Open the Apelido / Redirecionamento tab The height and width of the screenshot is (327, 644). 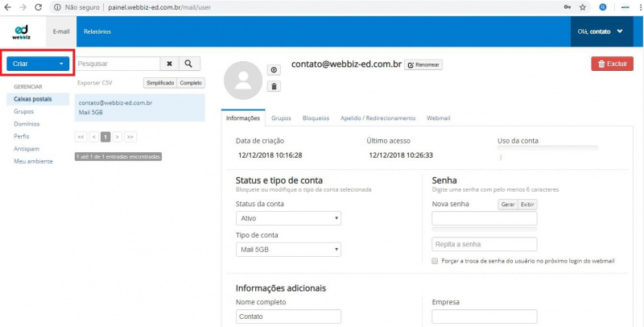coord(378,118)
